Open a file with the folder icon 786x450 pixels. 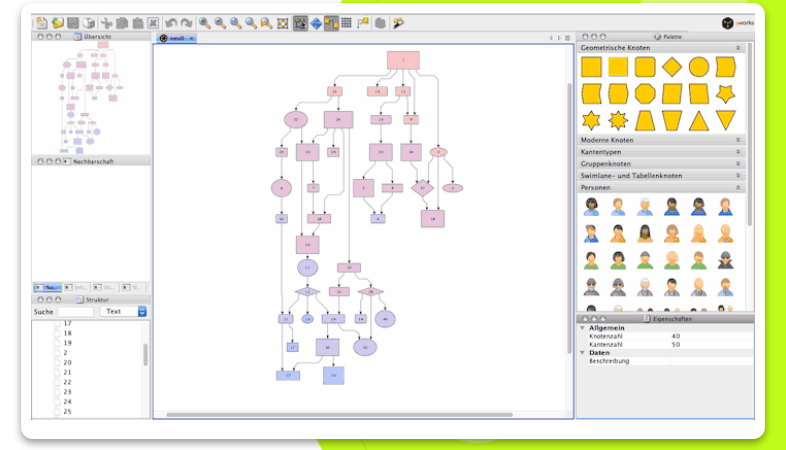tap(58, 23)
